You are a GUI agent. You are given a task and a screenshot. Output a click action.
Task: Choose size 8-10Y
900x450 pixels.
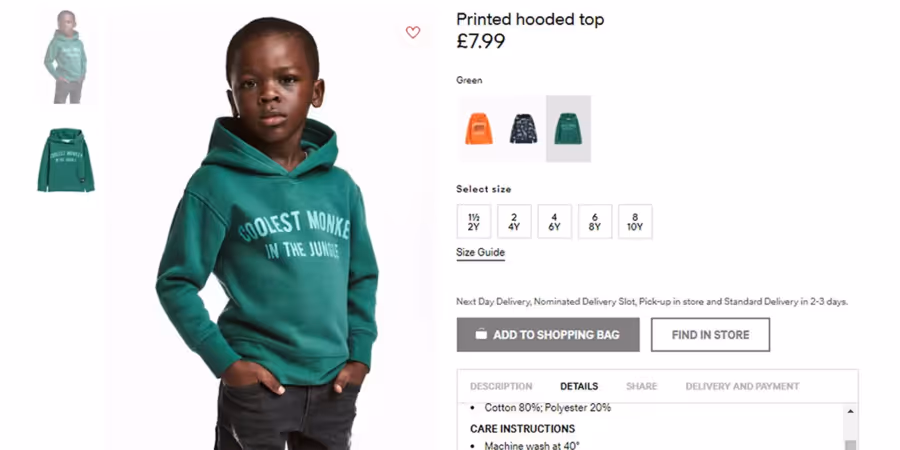(635, 222)
